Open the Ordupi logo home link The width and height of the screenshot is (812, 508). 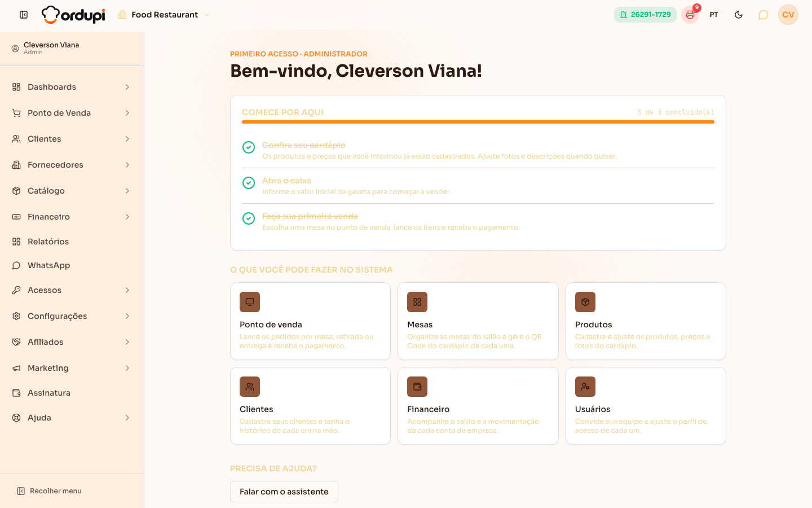tap(73, 15)
